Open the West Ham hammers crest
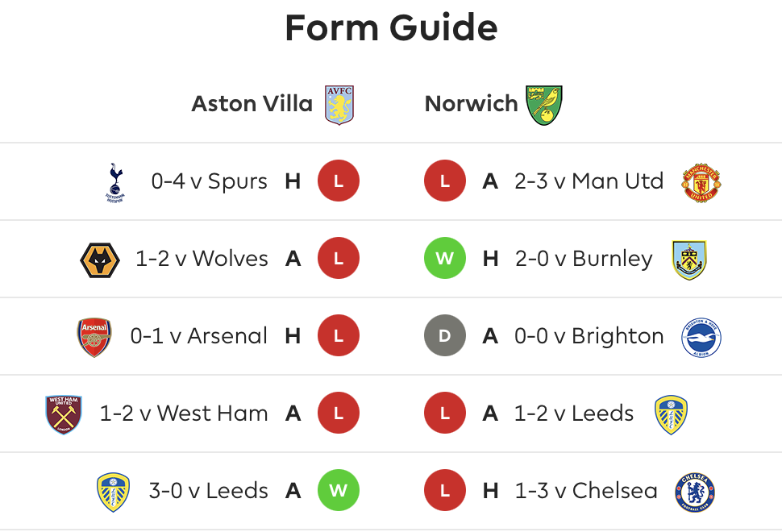 pos(64,414)
